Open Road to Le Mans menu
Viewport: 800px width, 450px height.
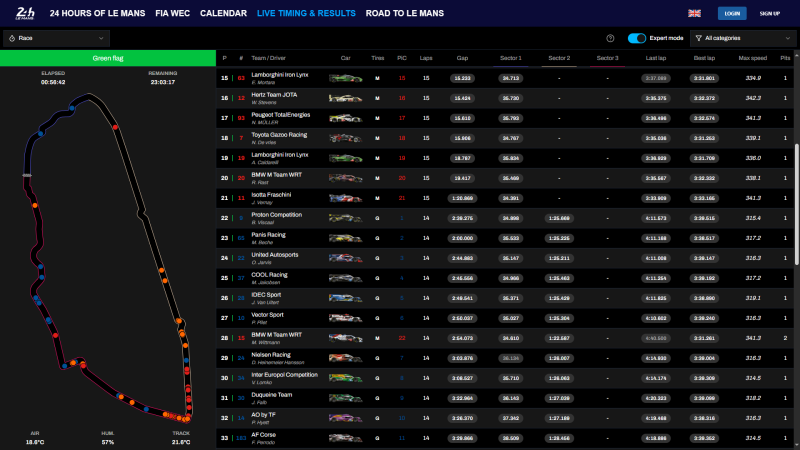(x=405, y=13)
